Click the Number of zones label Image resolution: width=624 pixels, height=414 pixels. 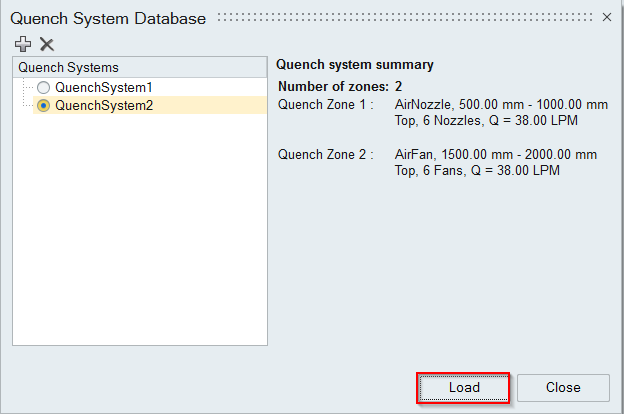coord(333,87)
